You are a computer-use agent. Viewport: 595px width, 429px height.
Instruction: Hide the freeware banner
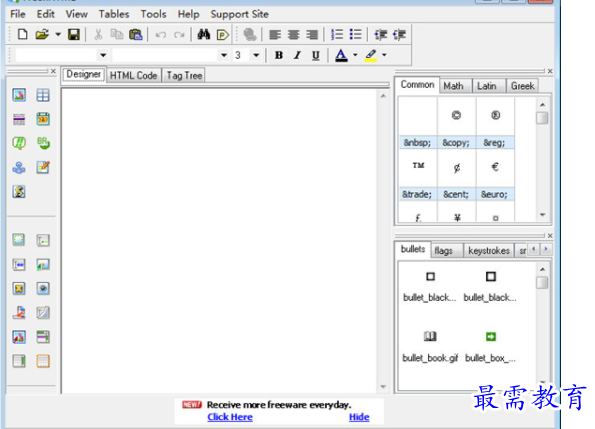(x=359, y=417)
